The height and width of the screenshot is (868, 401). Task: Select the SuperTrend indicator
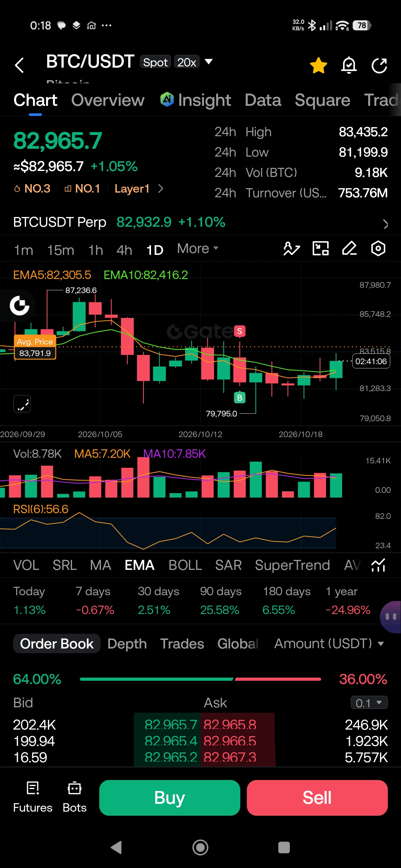(292, 566)
